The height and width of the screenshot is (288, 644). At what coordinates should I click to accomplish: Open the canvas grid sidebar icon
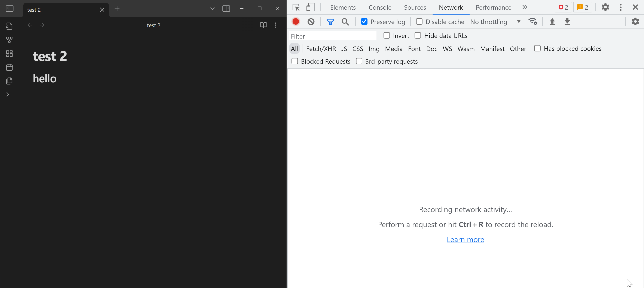tap(9, 54)
